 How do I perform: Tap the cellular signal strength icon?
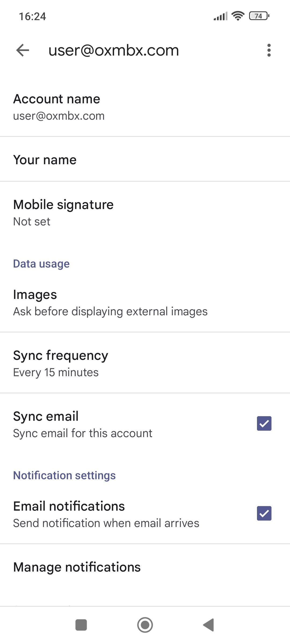220,16
